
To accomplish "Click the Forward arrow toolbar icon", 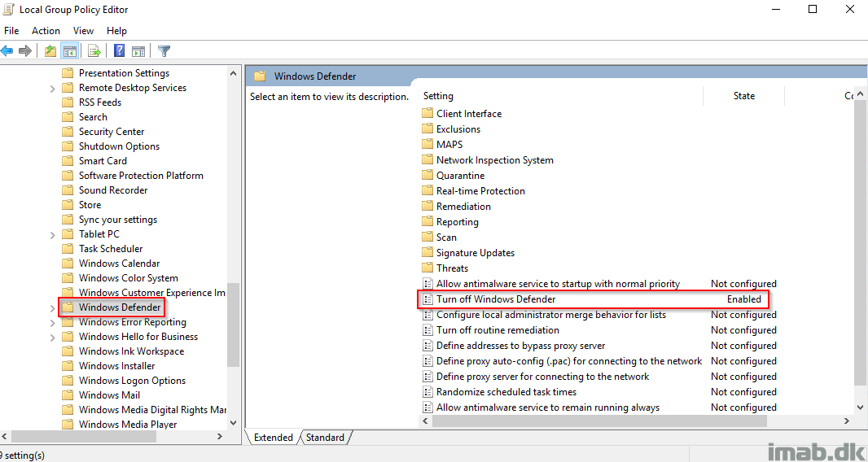I will pyautogui.click(x=25, y=51).
